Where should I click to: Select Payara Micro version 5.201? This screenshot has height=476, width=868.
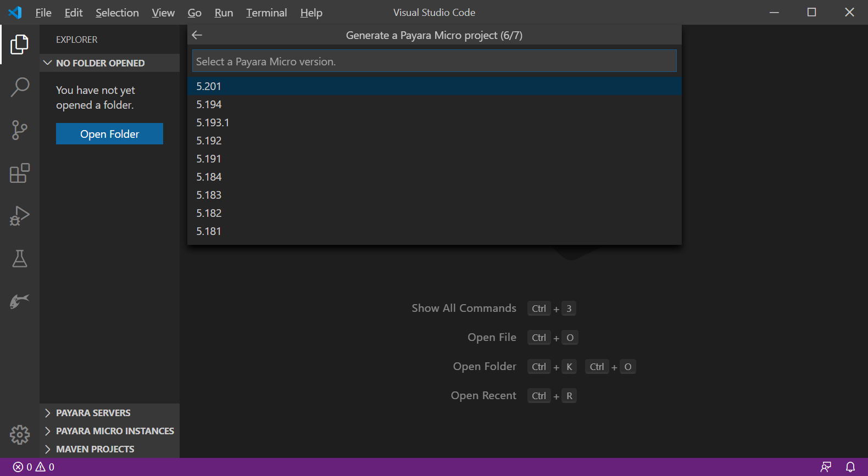[x=434, y=86]
